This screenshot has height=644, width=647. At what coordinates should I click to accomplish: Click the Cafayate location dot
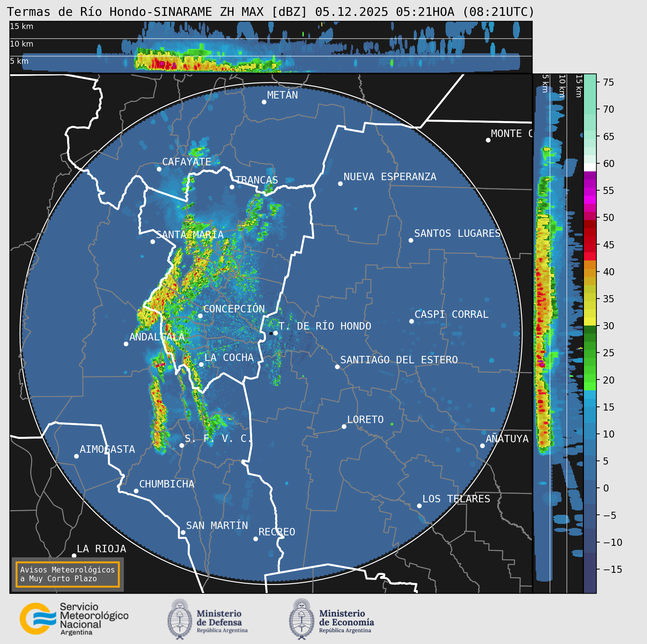tap(159, 169)
